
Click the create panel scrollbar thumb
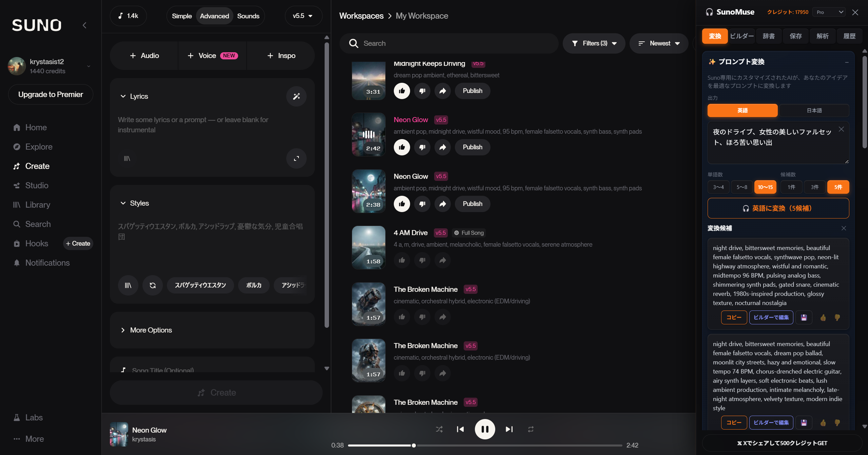327,185
